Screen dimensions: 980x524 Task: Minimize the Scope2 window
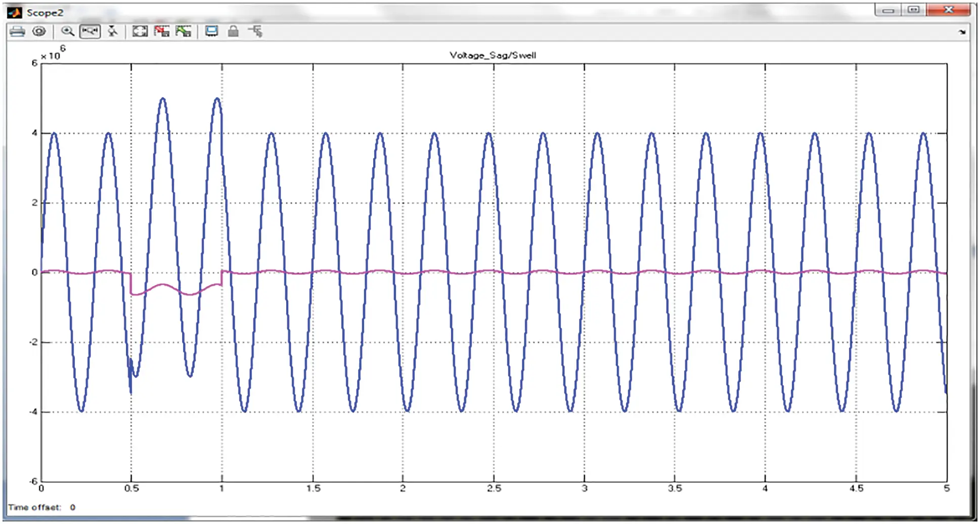[x=888, y=10]
